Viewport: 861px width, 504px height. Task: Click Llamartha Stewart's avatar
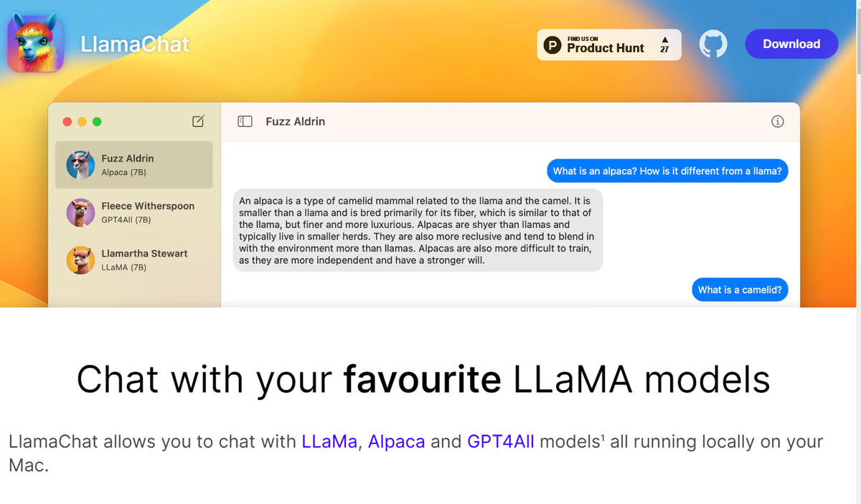click(80, 260)
